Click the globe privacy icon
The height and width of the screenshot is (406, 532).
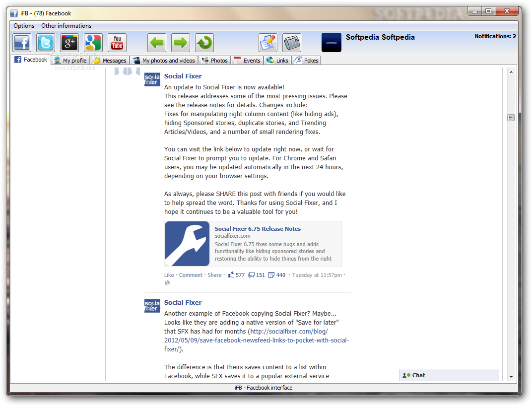point(167,283)
